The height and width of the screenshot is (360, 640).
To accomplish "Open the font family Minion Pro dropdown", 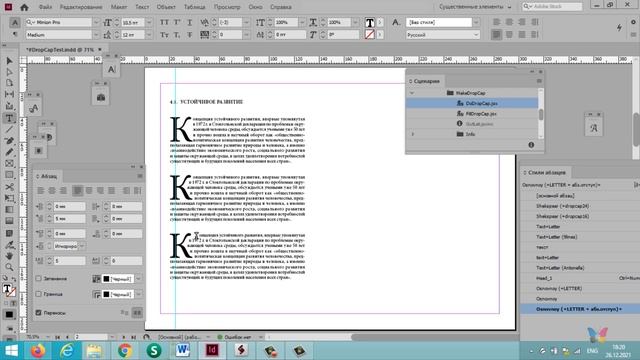I will pyautogui.click(x=96, y=22).
